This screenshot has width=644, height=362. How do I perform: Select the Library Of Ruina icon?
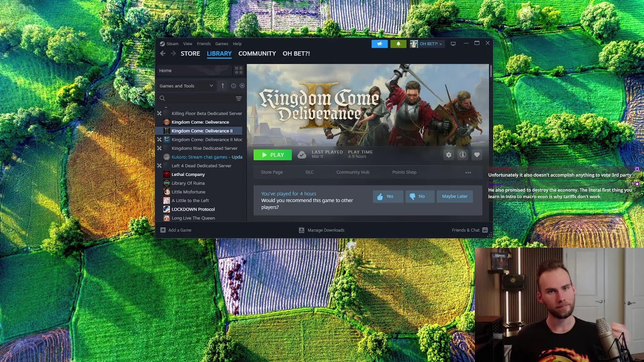click(x=167, y=183)
